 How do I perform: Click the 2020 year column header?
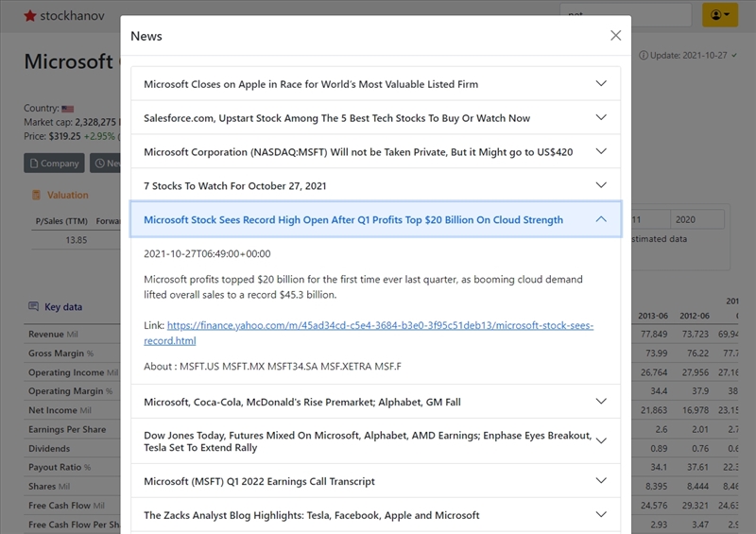tap(686, 219)
